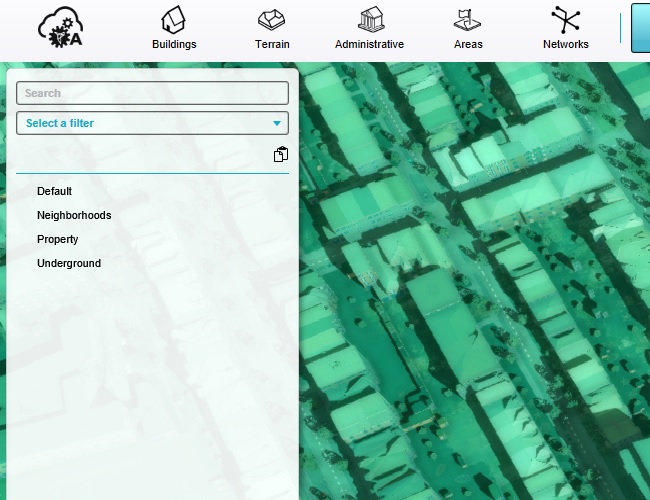Choose Neighborhoods from the list
Image resolution: width=650 pixels, height=500 pixels.
click(74, 215)
